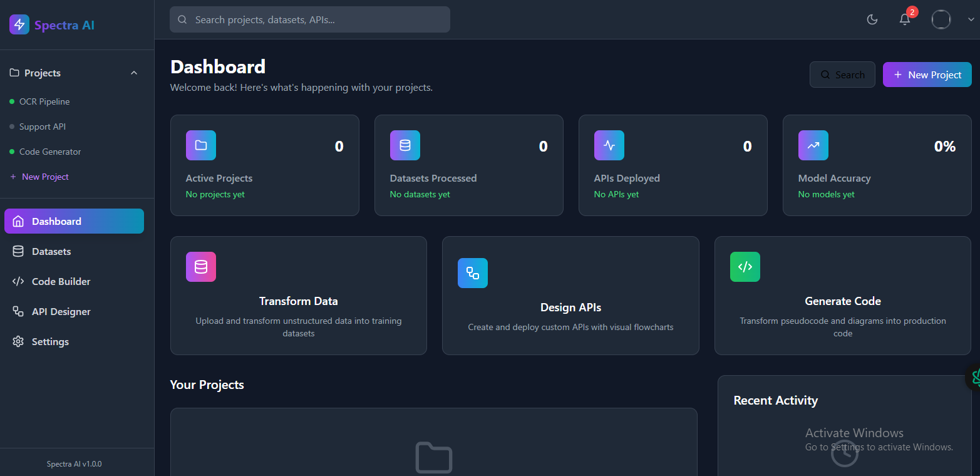Click the empty projects folder icon
The image size is (980, 476).
point(434,458)
